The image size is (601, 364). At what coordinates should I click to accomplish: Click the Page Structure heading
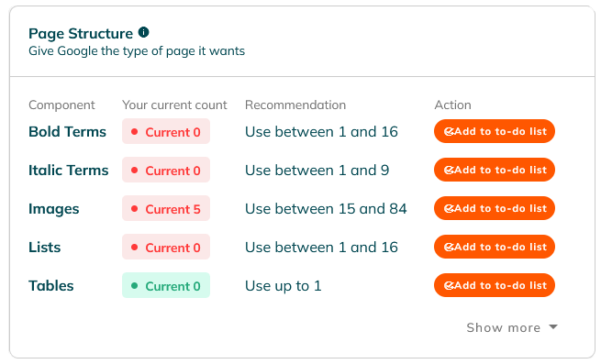coord(81,34)
